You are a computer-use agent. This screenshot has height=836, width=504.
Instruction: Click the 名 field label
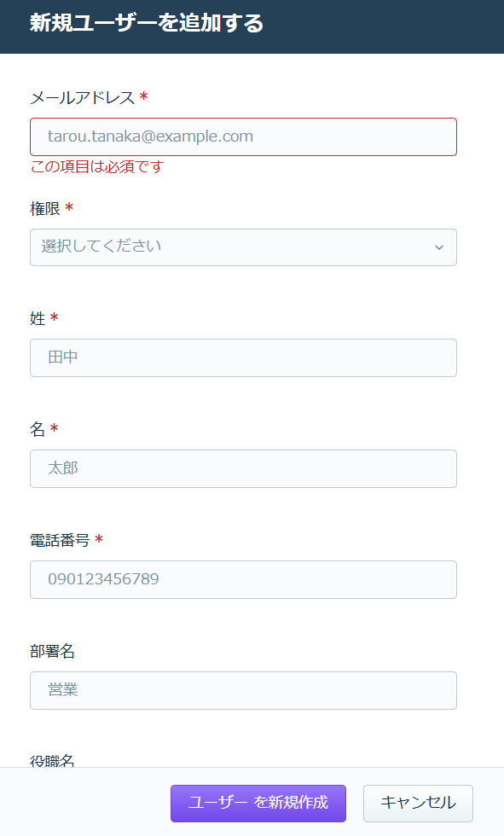[x=38, y=429]
